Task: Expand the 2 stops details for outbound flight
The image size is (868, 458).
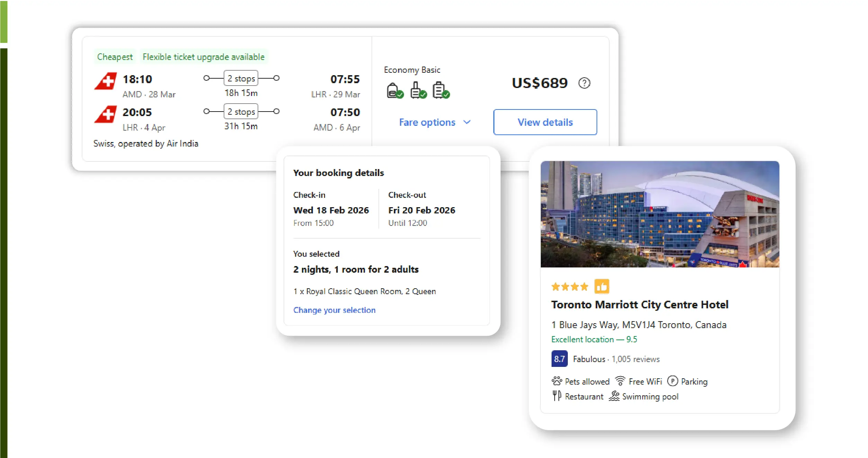Action: 241,78
